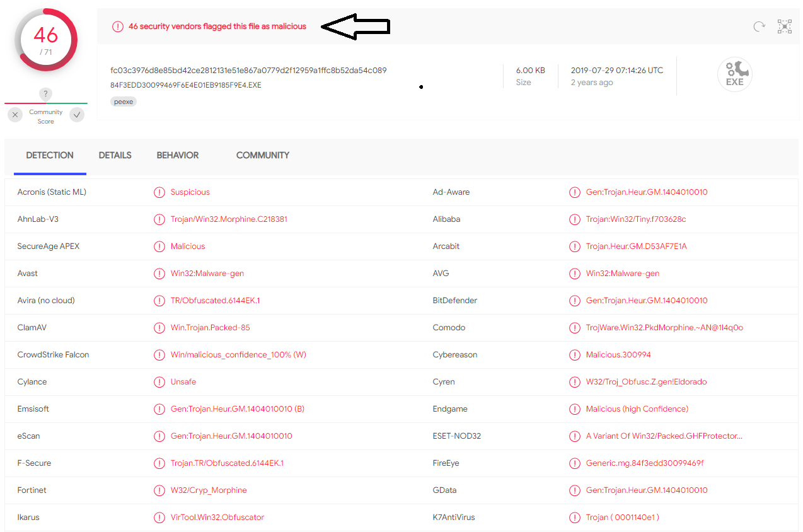Click alert icon for ClamAV result
The width and height of the screenshot is (803, 532).
point(159,328)
